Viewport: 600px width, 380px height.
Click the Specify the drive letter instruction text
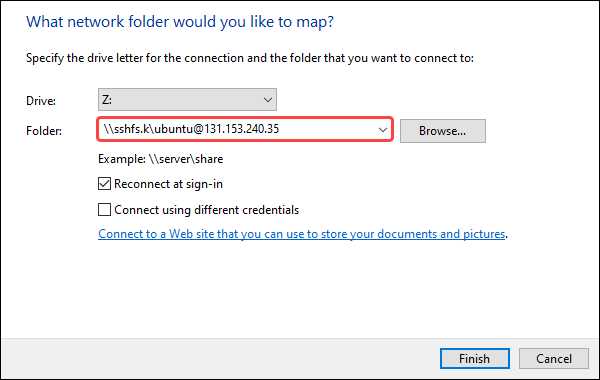pyautogui.click(x=250, y=58)
